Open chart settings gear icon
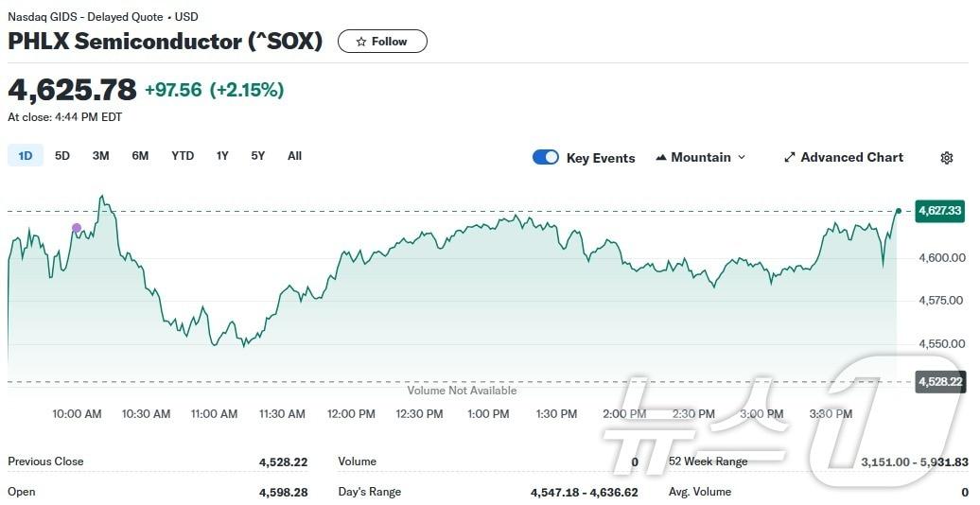This screenshot has height=505, width=980. (946, 158)
